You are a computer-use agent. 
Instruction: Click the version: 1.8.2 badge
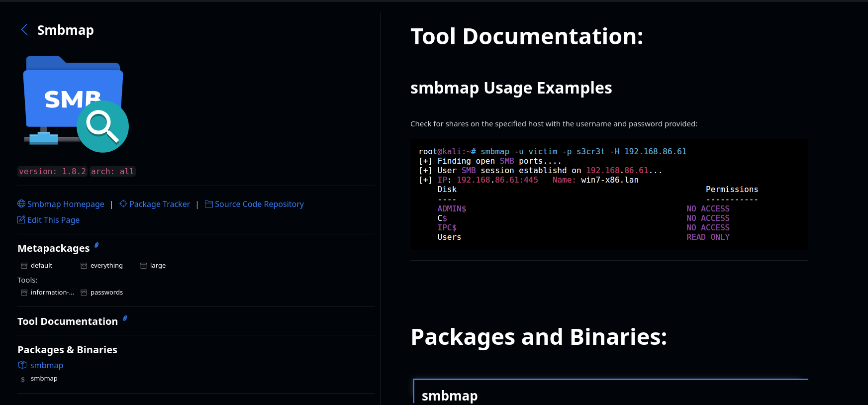tap(52, 171)
